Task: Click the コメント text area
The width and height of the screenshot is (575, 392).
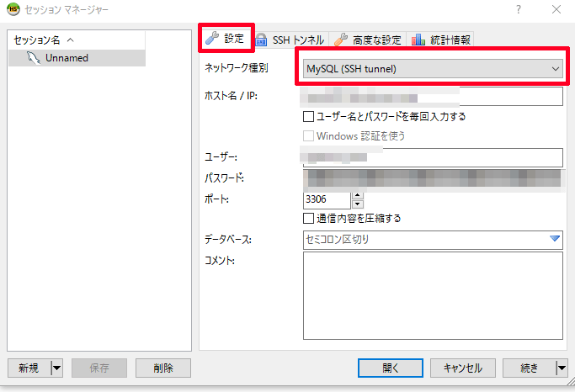Action: pos(433,295)
